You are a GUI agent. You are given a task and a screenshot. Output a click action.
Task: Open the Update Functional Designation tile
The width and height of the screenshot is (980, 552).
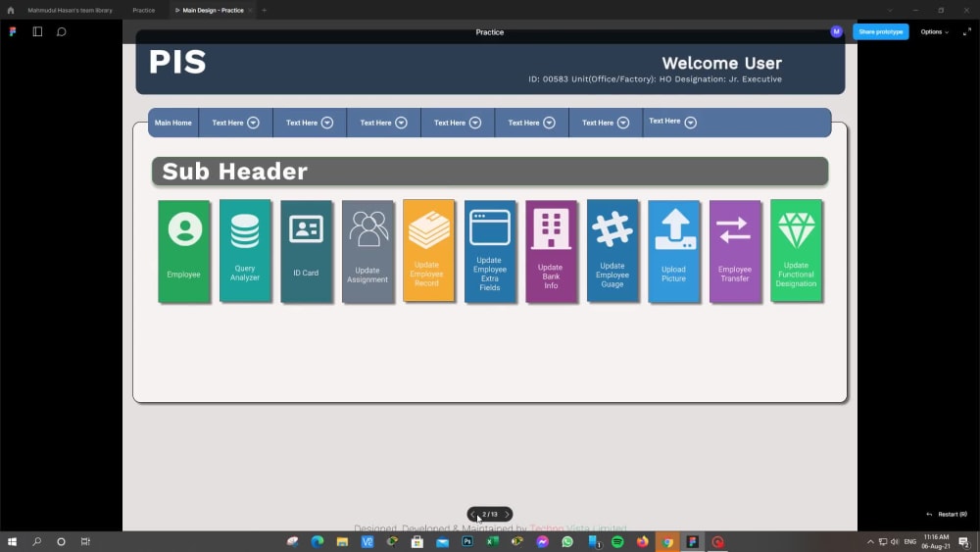(x=796, y=251)
